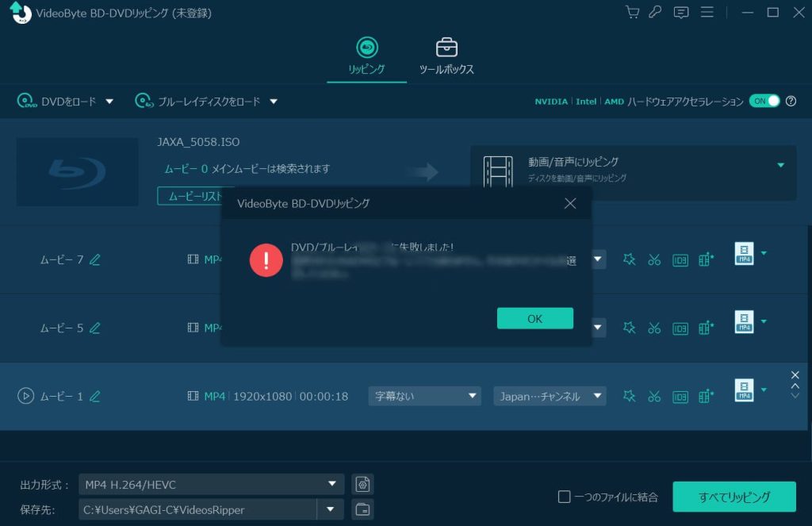
Task: Move ムービー 1 down with the arrow
Action: (x=795, y=396)
